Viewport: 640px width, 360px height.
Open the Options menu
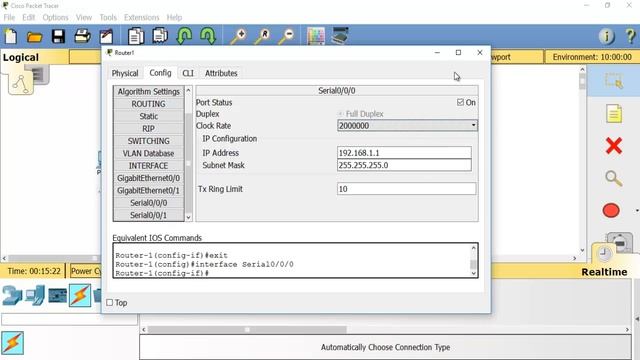point(56,18)
